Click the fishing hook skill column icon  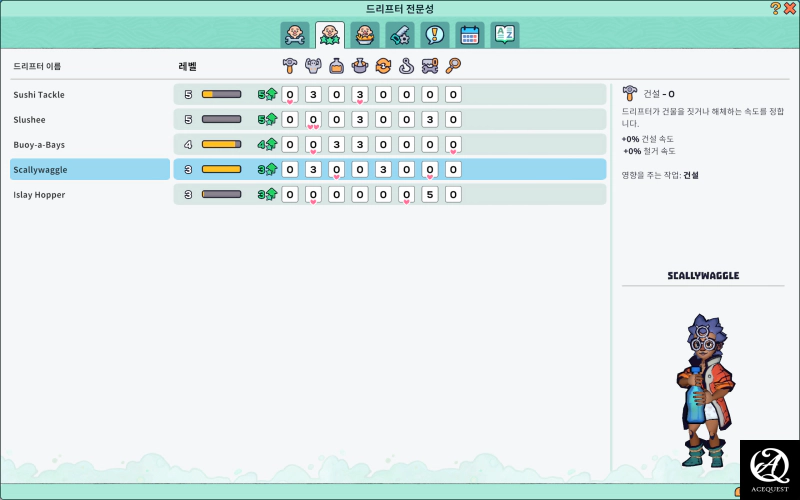point(407,66)
